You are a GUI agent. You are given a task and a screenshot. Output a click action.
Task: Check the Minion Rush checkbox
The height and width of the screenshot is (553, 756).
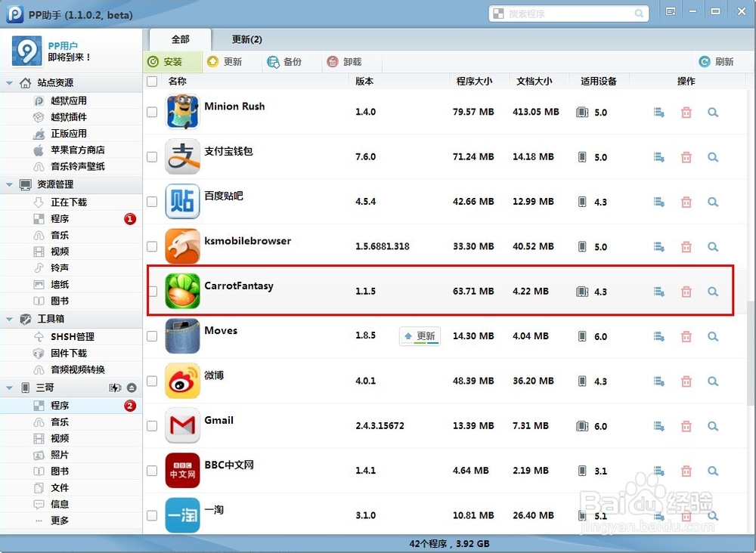[152, 112]
